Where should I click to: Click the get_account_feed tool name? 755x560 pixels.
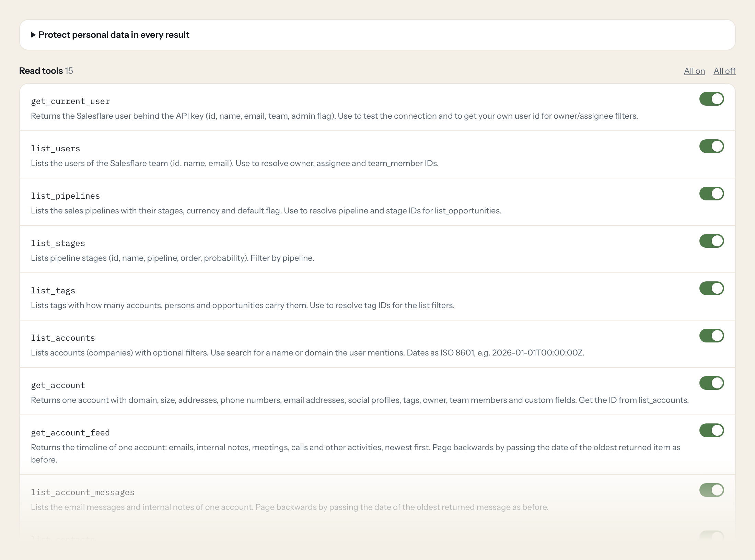[70, 433]
